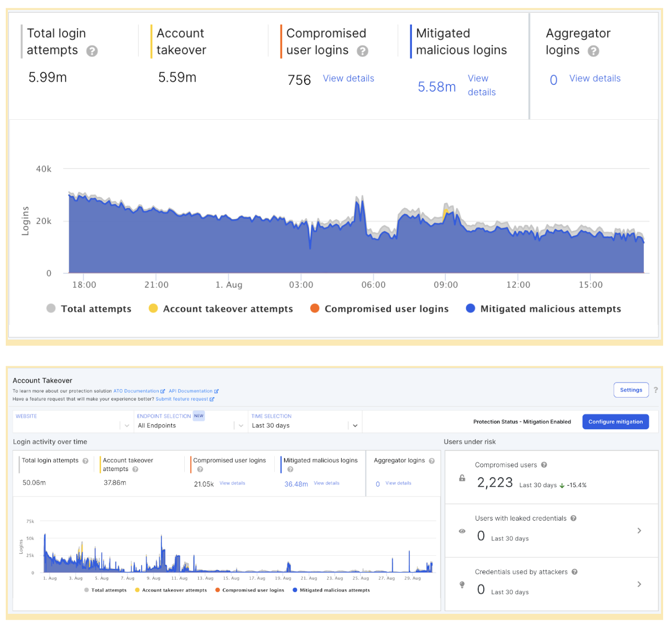
Task: Click help icon beside Credentials used by attackers
Action: pyautogui.click(x=575, y=572)
